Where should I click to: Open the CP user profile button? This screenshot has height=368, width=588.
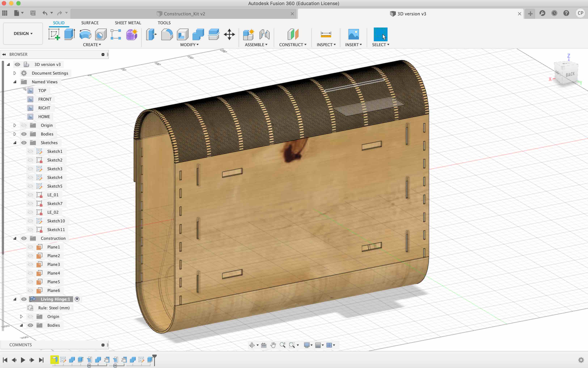(580, 13)
